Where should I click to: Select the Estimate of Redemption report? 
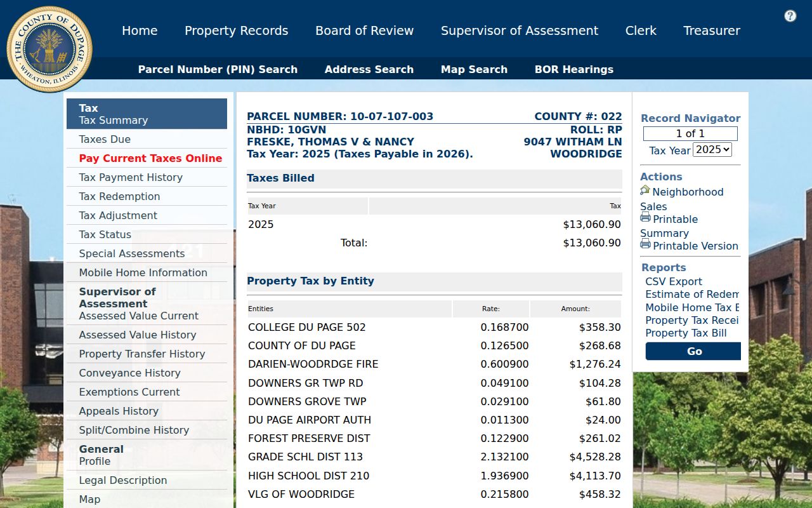tap(692, 294)
